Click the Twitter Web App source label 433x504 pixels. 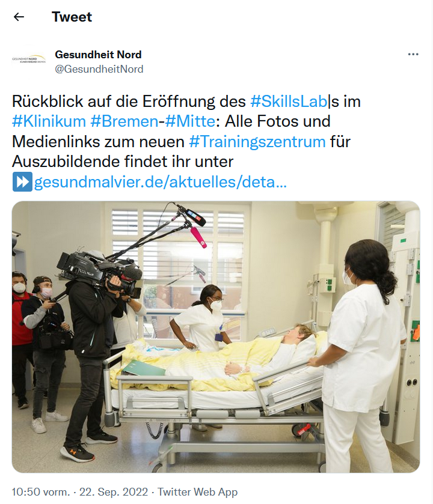point(197,492)
